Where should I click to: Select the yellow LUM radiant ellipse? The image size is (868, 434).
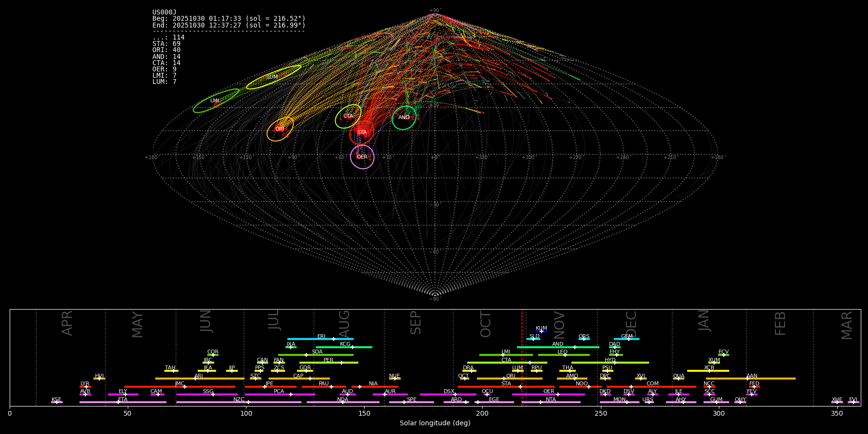tap(273, 77)
